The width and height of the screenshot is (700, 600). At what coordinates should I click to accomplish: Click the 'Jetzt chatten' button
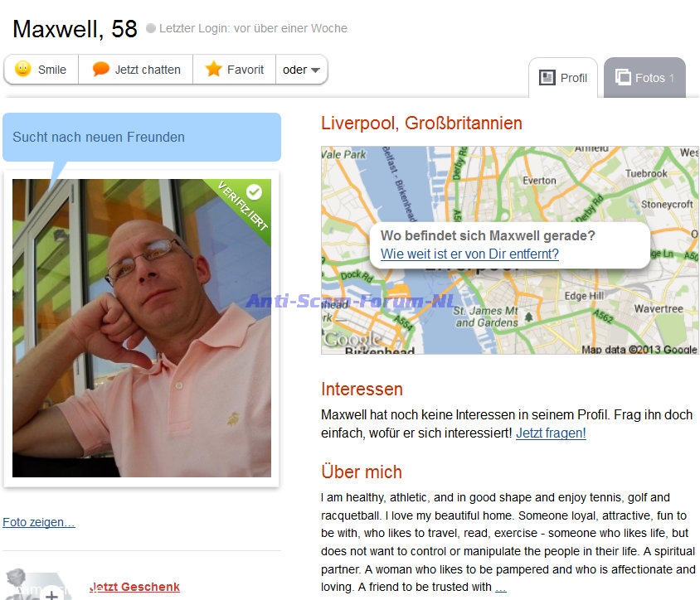click(x=136, y=70)
